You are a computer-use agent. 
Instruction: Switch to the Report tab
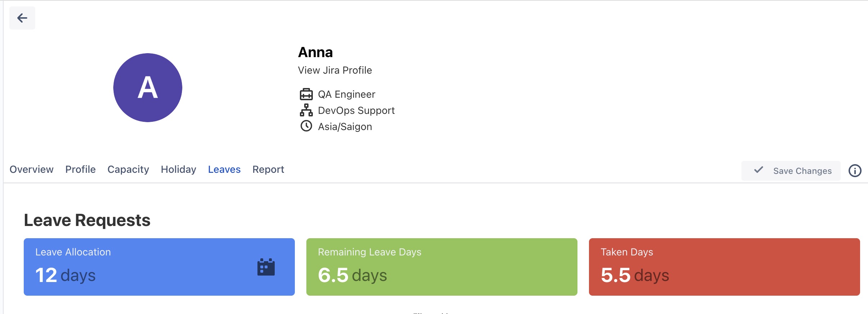[x=268, y=169]
